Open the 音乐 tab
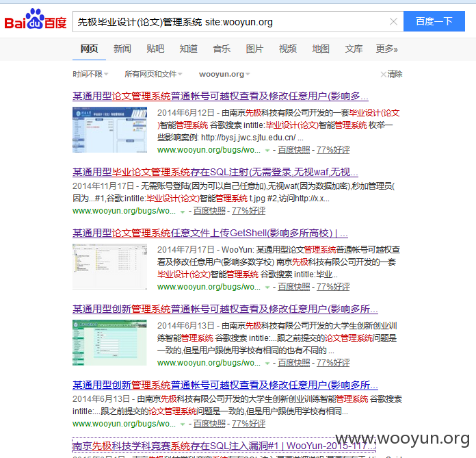476x458 pixels. tap(222, 49)
